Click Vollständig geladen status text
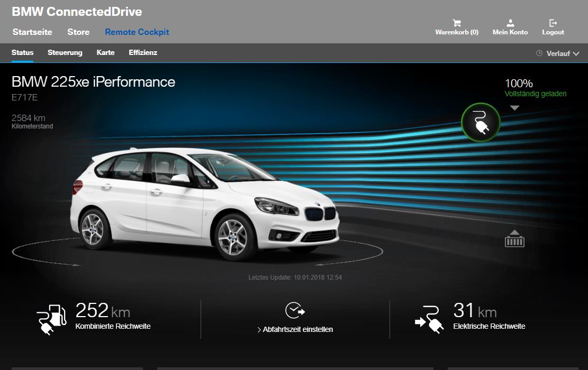 click(x=536, y=94)
